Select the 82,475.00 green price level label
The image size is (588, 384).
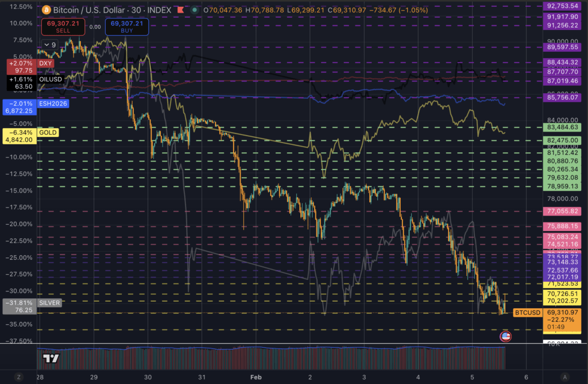pos(562,140)
